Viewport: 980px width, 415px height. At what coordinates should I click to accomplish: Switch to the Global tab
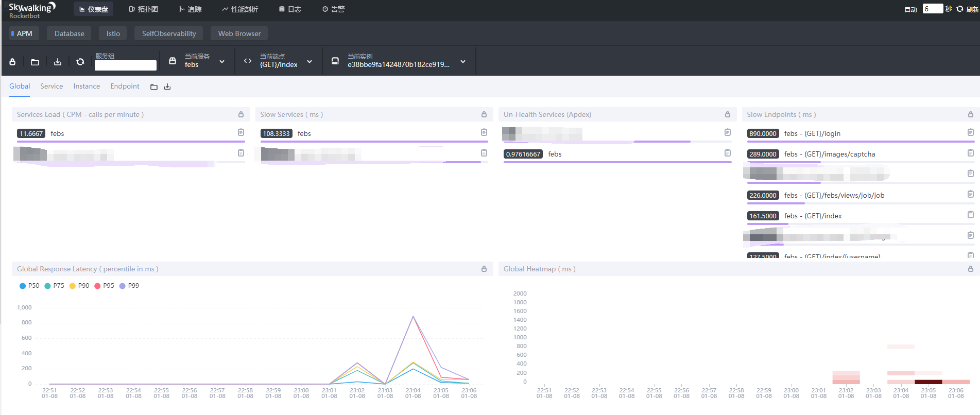point(20,87)
